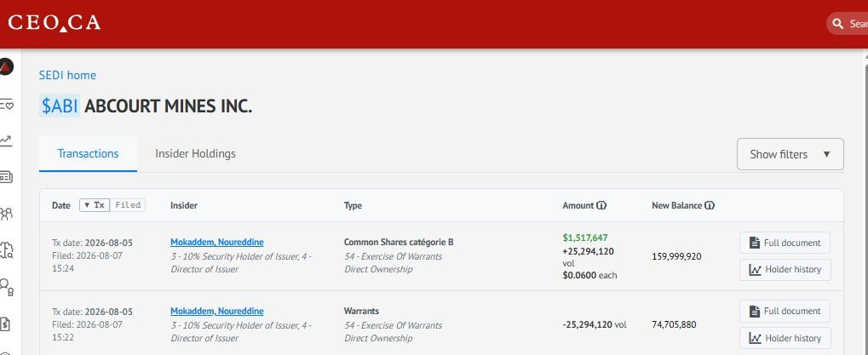Go to SEDI home link
The image size is (868, 355).
coord(67,75)
